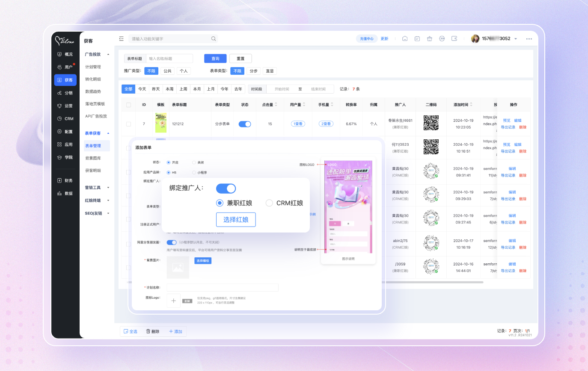Toggle the 同意分享朋友圈 switch
This screenshot has height=371, width=588.
(172, 242)
